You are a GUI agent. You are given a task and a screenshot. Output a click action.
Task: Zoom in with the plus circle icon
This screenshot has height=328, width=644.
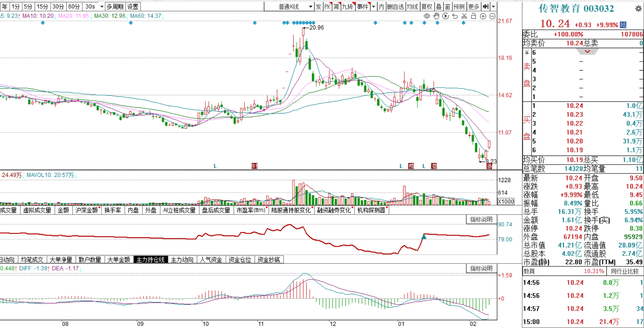click(x=483, y=16)
